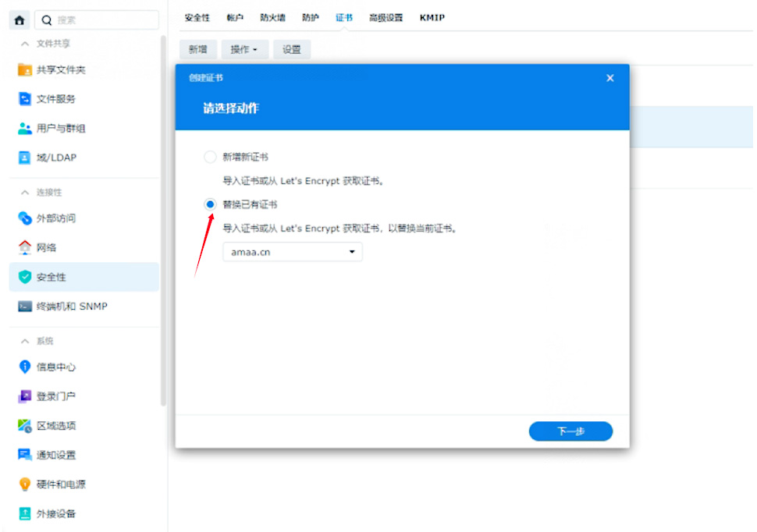Close the 创建证书 dialog
The height and width of the screenshot is (532, 757).
pyautogui.click(x=610, y=78)
